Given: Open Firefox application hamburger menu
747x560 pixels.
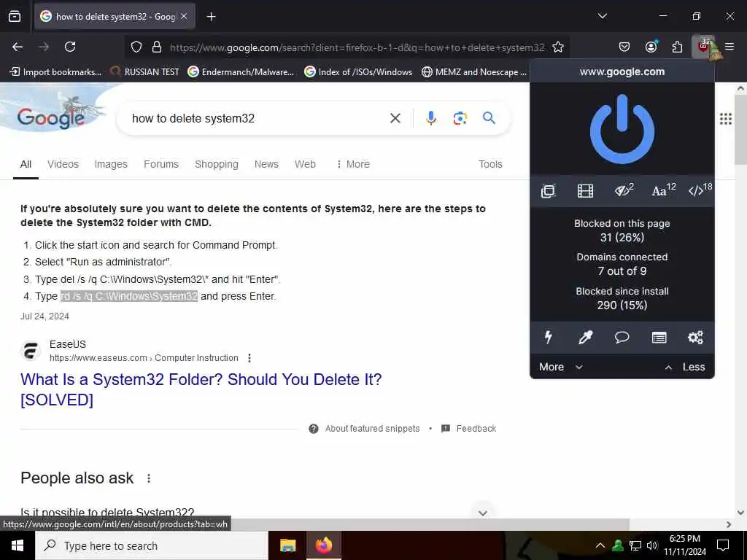Looking at the screenshot, I should point(729,47).
